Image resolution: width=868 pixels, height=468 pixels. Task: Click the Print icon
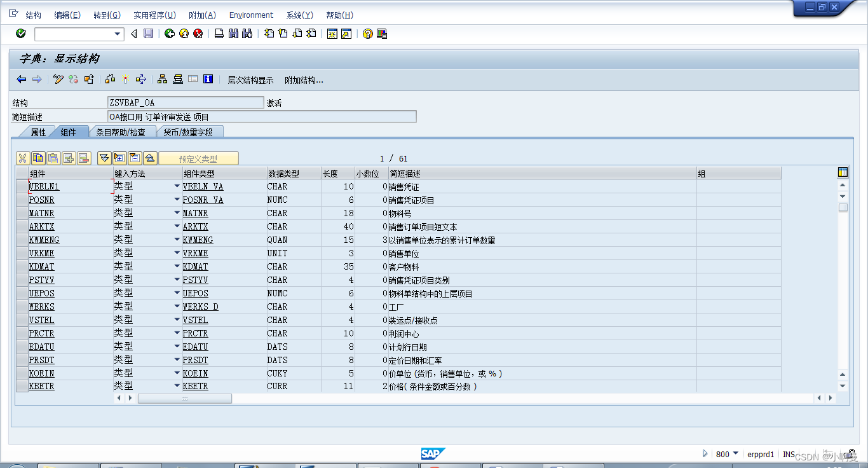point(219,34)
